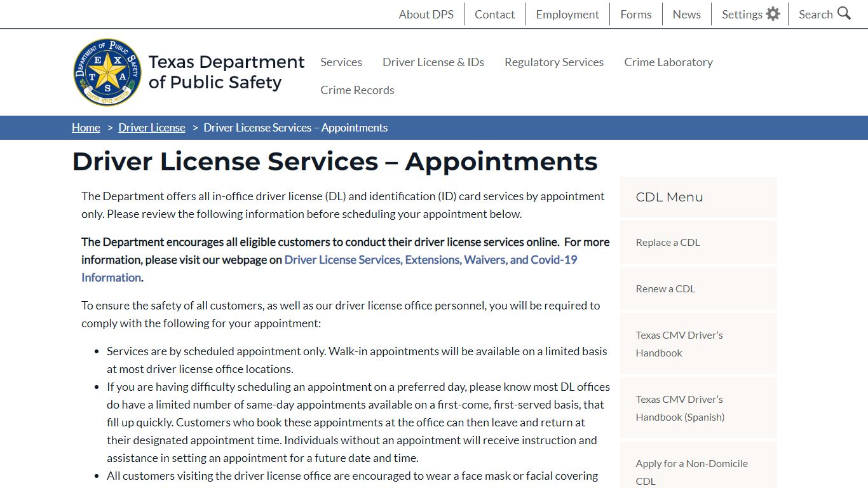Click the CDL Menu heading

pyautogui.click(x=669, y=197)
